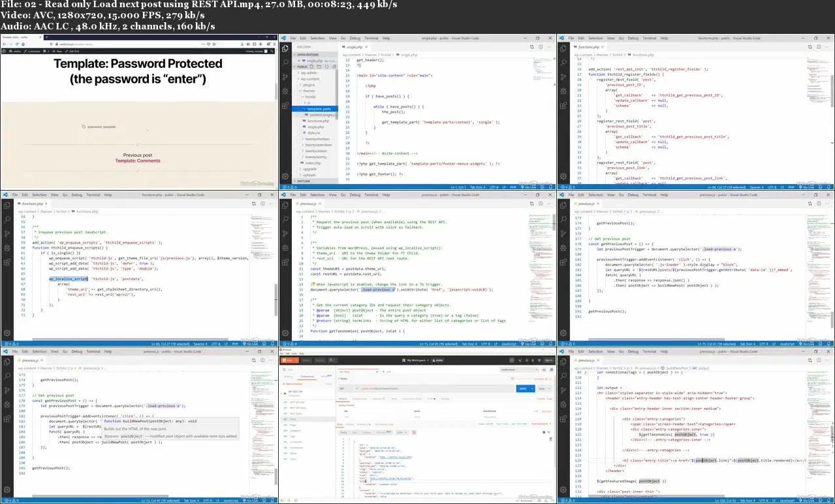The image size is (835, 504).
Task: Copy the Postman response to clipboard
Action: pos(543,432)
